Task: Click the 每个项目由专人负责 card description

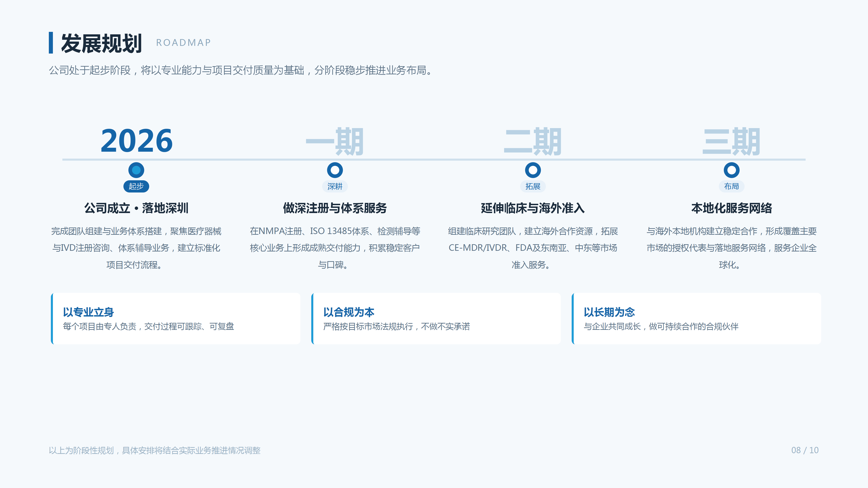Action: pos(148,326)
